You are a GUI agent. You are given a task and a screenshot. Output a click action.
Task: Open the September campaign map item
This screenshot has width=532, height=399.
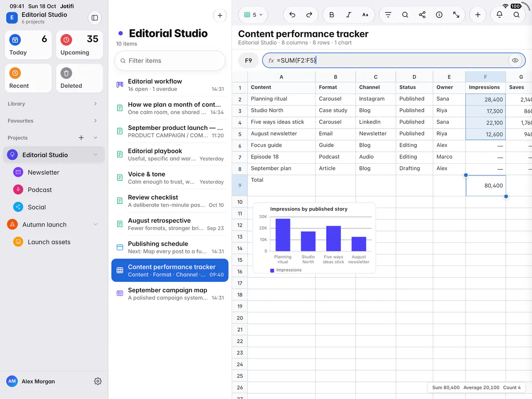point(170,293)
